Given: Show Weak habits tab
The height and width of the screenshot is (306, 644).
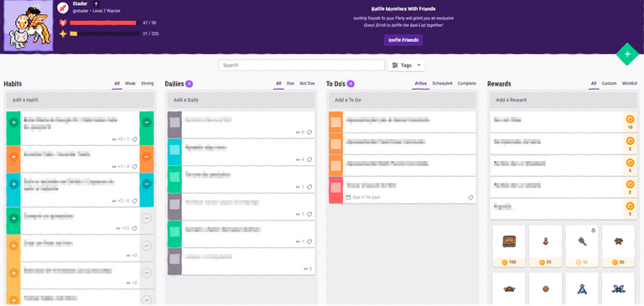Looking at the screenshot, I should [x=130, y=83].
